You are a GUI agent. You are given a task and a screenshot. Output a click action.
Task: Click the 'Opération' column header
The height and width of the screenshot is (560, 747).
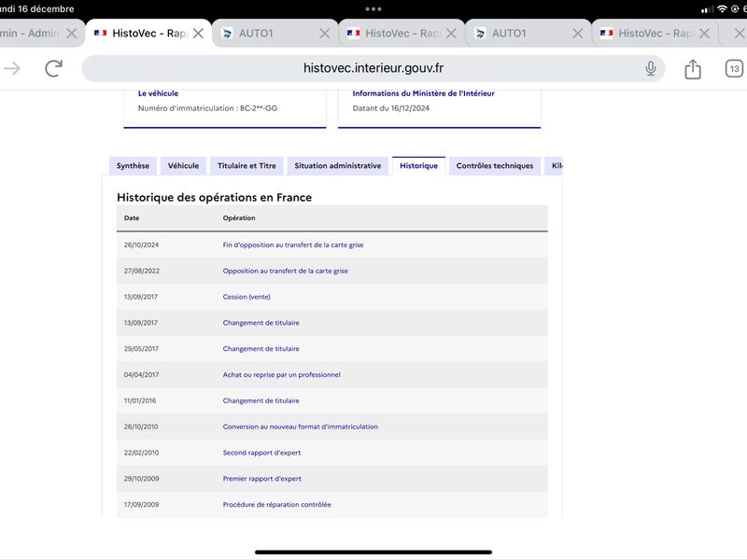pos(239,218)
